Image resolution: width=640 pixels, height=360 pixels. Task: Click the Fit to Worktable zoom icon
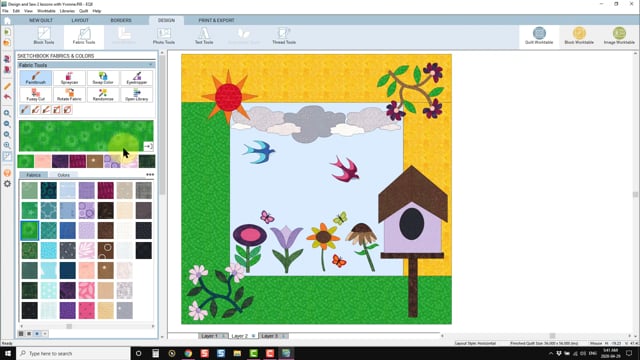tap(7, 145)
